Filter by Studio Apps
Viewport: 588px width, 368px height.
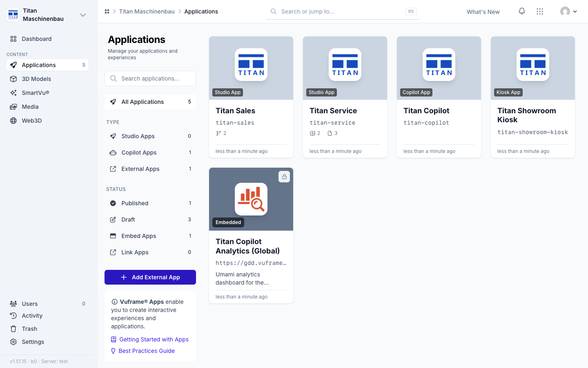click(150, 136)
